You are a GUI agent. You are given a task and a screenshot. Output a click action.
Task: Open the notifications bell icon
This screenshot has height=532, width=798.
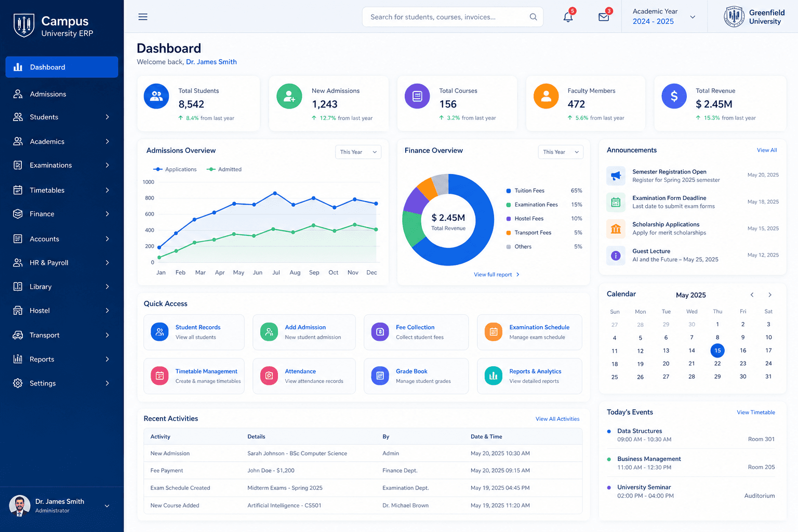pos(568,17)
